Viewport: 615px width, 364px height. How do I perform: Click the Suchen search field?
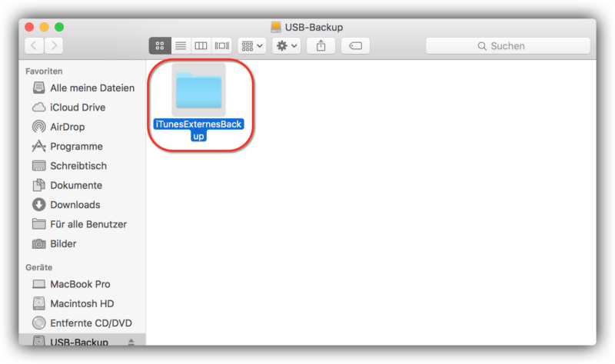pos(508,46)
